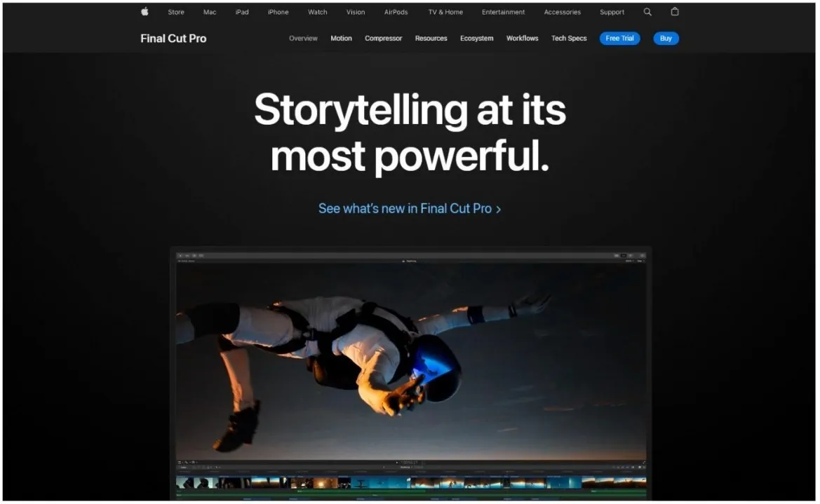Open TV & Home from the navigation bar

[x=444, y=12]
